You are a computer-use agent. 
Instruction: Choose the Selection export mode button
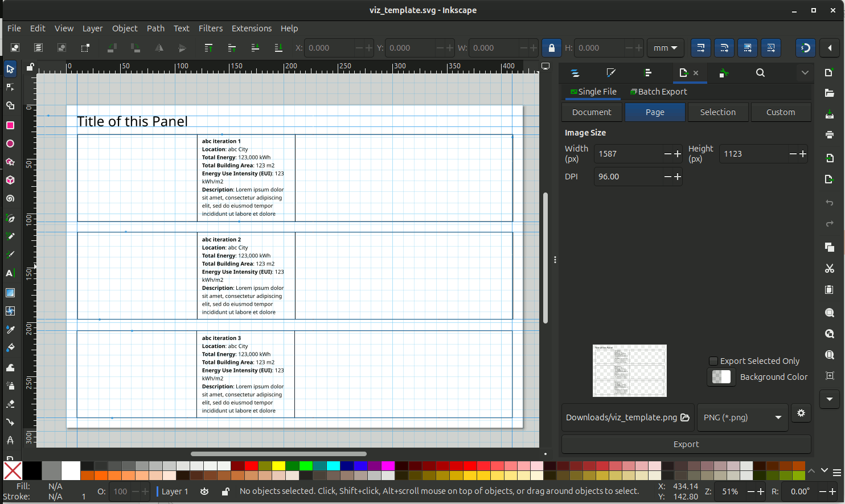pos(717,112)
